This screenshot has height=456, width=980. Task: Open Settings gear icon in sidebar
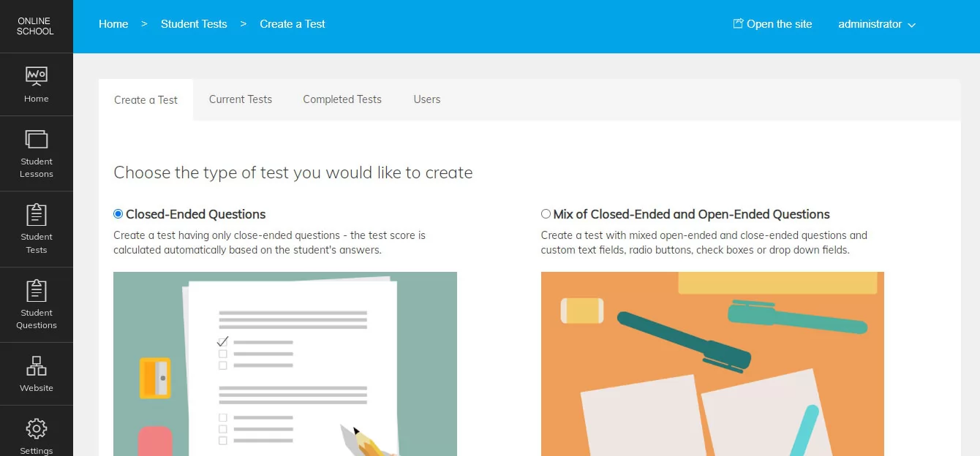point(36,429)
